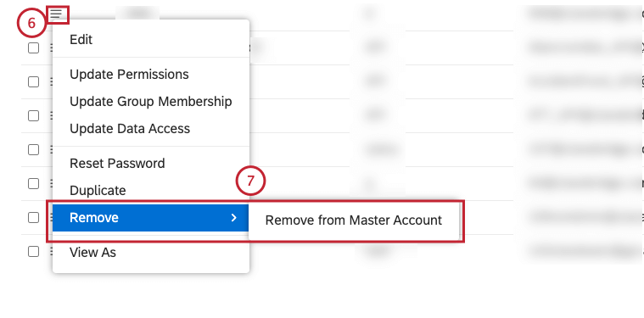Expand the Remove submenu chevron arrow

(233, 217)
